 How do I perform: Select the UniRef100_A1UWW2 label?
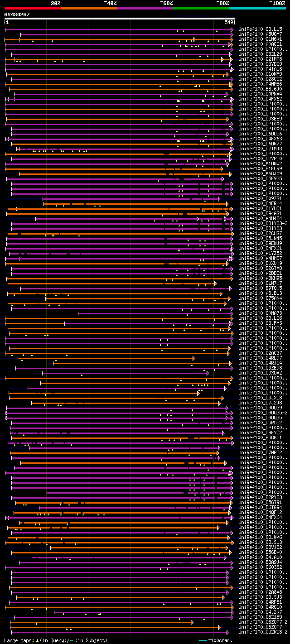coord(260,163)
